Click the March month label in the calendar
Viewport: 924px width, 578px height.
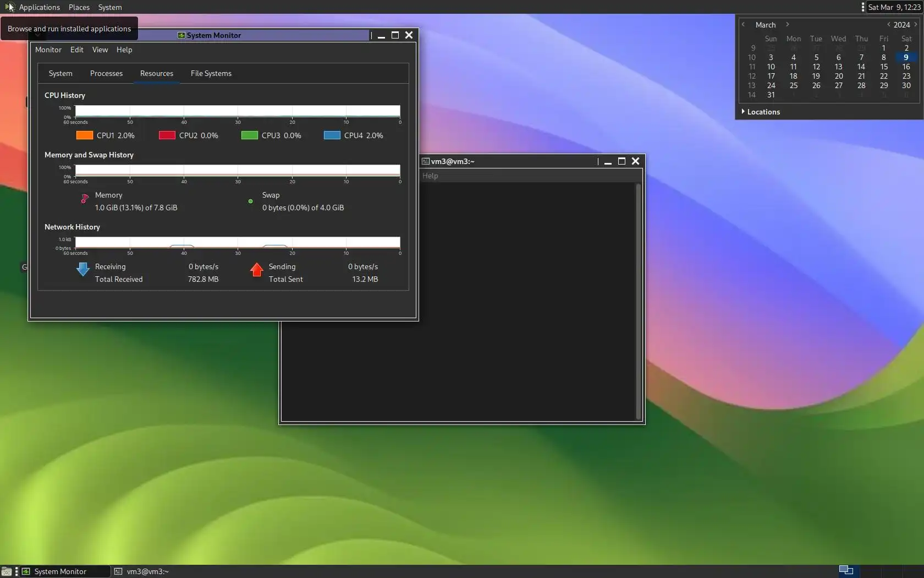(x=766, y=25)
